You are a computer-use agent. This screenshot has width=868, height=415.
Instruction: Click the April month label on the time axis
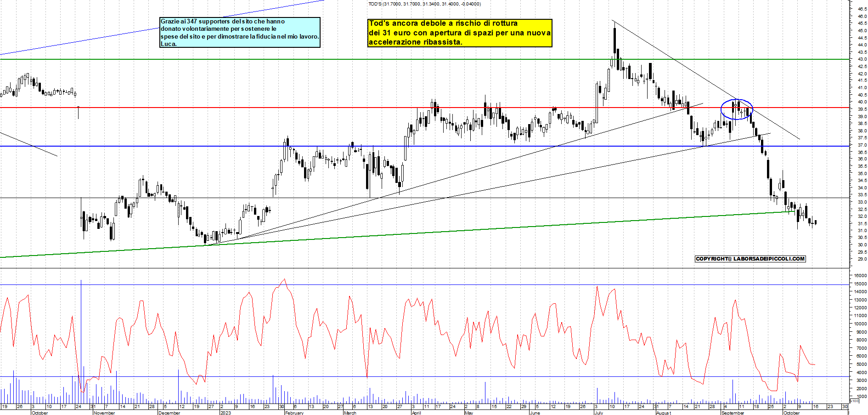tap(416, 413)
